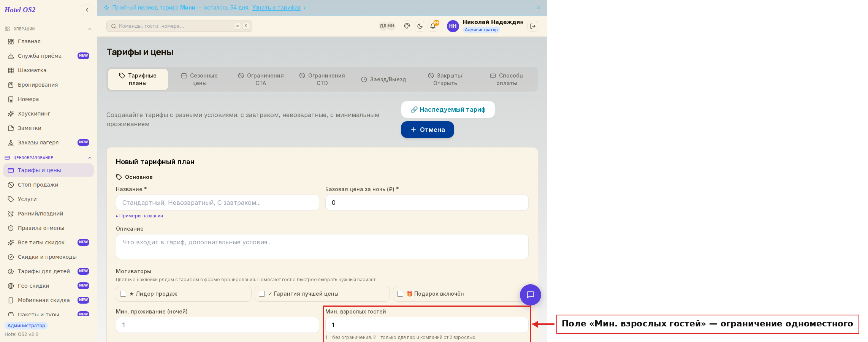Click the Шахматка grid icon

pyautogui.click(x=11, y=70)
